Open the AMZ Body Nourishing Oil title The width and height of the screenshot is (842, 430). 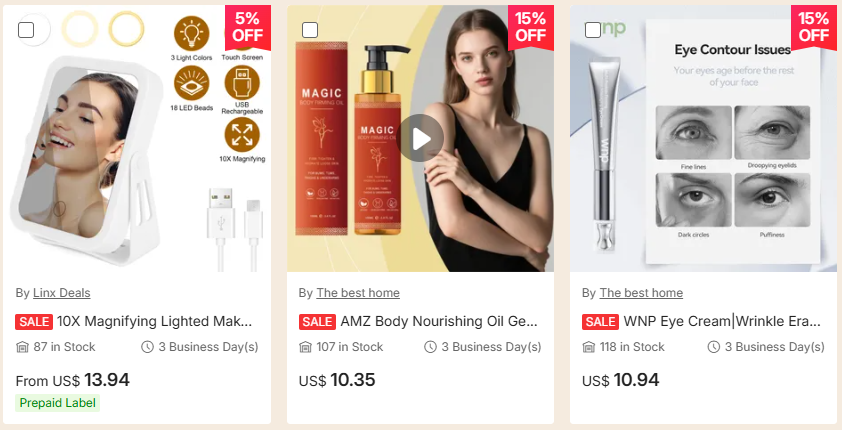[439, 321]
